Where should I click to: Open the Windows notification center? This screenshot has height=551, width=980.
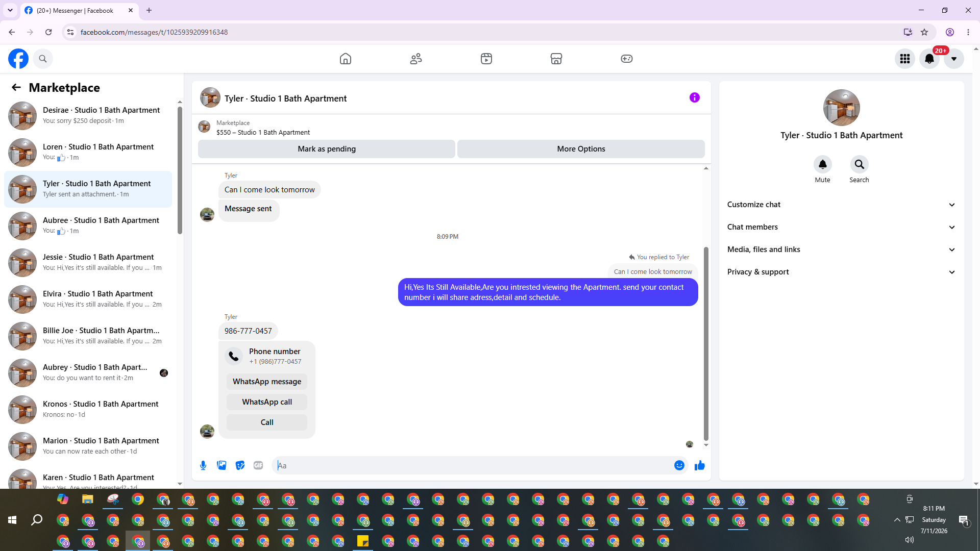(x=964, y=520)
